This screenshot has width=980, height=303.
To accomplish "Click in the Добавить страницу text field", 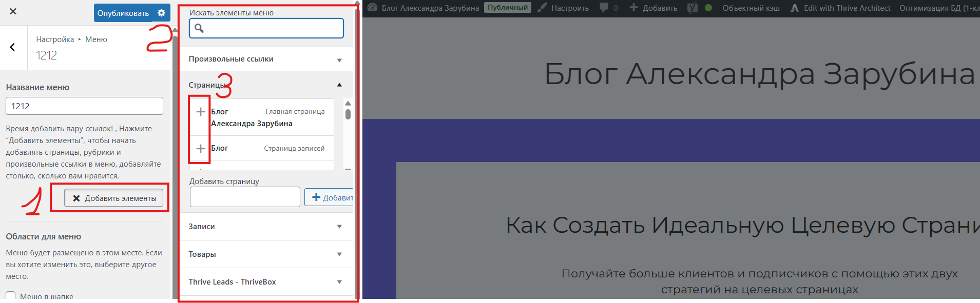I will [245, 197].
